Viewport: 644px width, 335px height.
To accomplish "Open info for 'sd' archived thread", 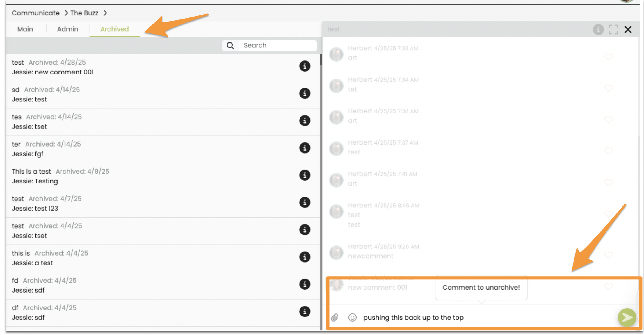I will tap(305, 93).
